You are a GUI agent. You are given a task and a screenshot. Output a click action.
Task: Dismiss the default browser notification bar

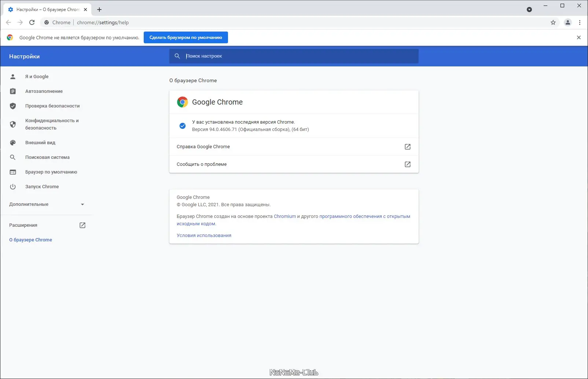(x=578, y=37)
